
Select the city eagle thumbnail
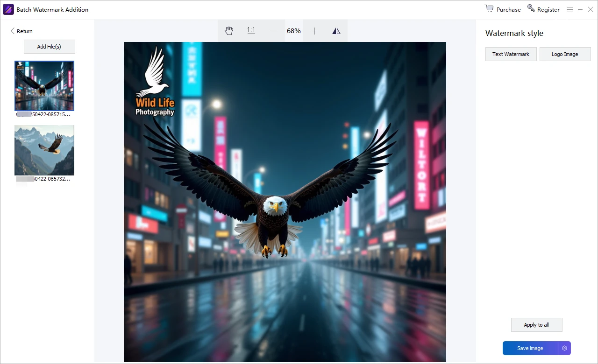coord(44,86)
